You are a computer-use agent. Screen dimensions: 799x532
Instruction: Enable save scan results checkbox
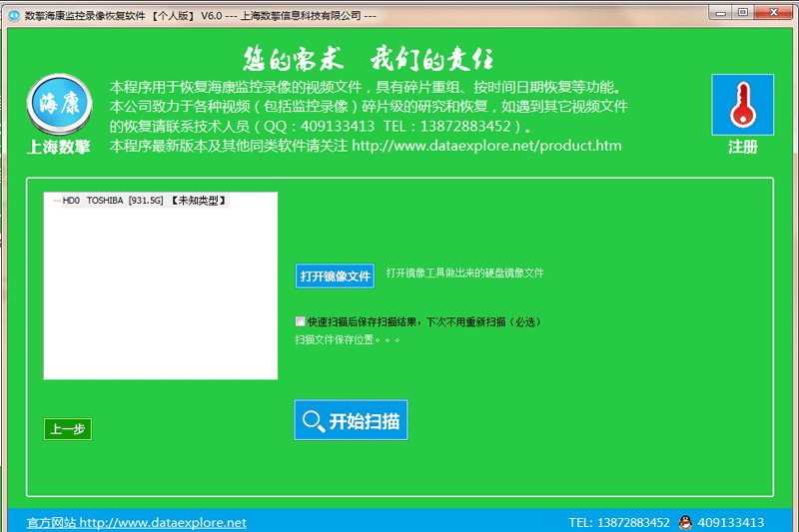pos(301,321)
